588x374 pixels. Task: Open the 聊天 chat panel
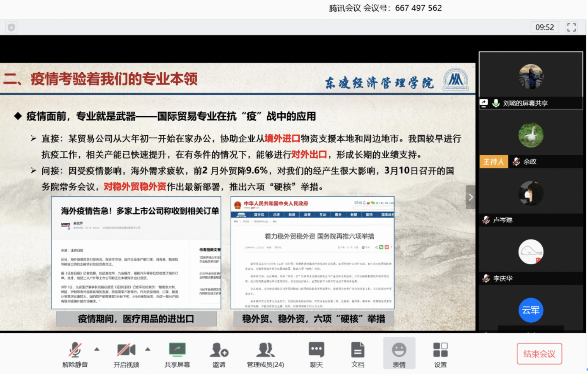tap(316, 354)
